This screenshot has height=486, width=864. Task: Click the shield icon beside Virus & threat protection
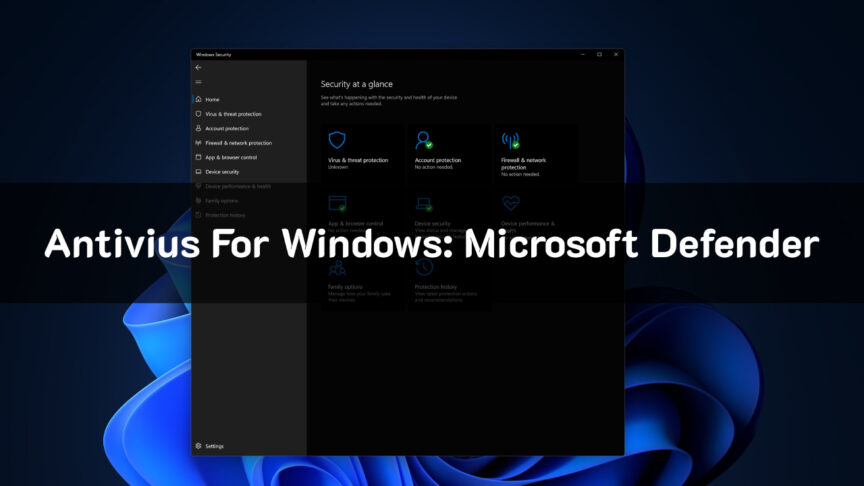[x=198, y=114]
